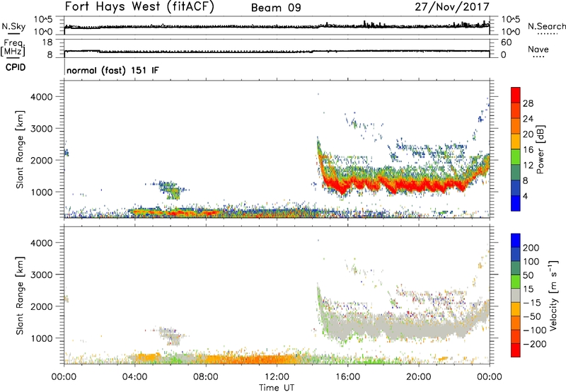Click the 'Time UT' axis title
This screenshot has width=566, height=392.
pos(277,388)
